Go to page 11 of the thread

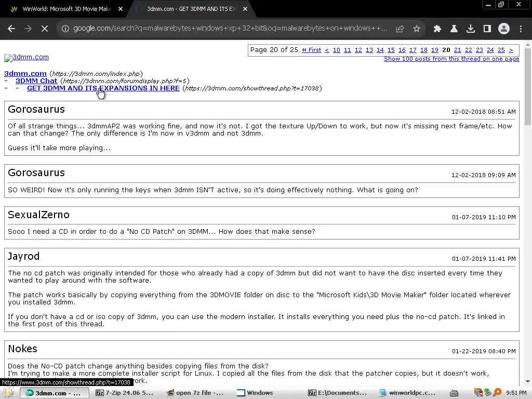[x=347, y=50]
